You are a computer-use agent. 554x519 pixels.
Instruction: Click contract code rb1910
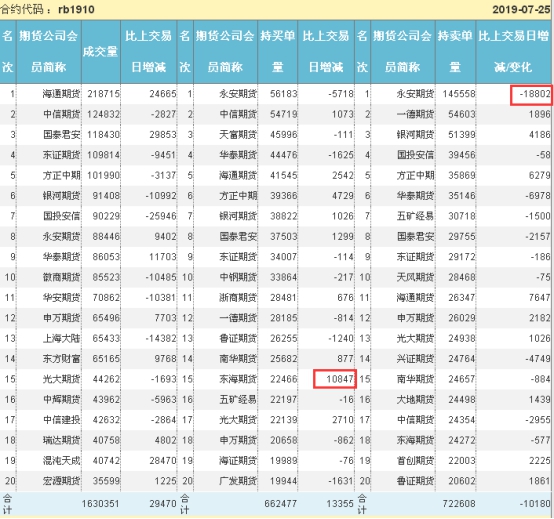(x=76, y=9)
